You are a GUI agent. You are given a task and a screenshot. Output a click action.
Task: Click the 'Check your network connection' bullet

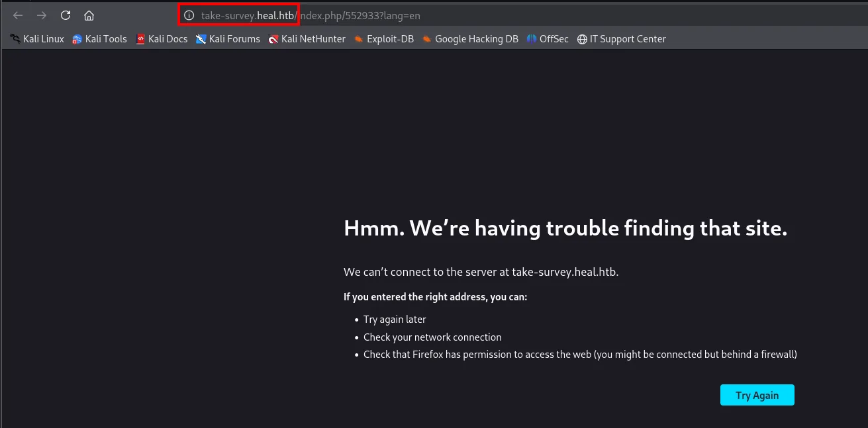point(432,337)
